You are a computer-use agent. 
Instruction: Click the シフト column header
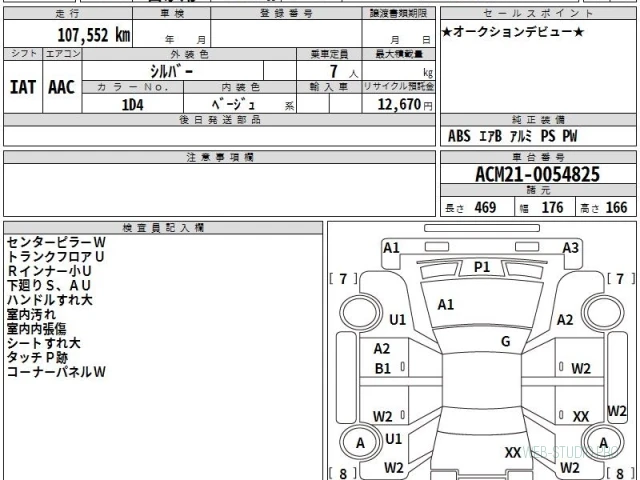click(x=23, y=54)
